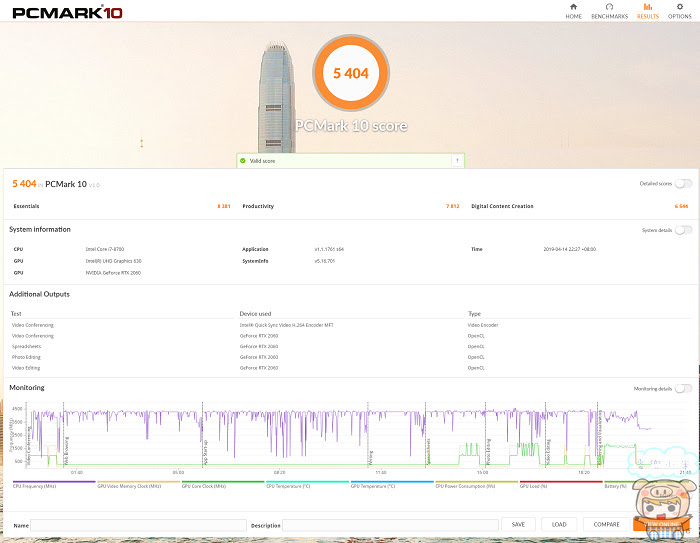
Task: Click the Monitoring section heading
Action: click(x=27, y=388)
